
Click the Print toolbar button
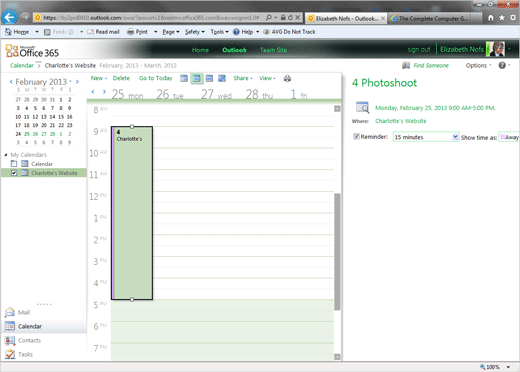[138, 32]
